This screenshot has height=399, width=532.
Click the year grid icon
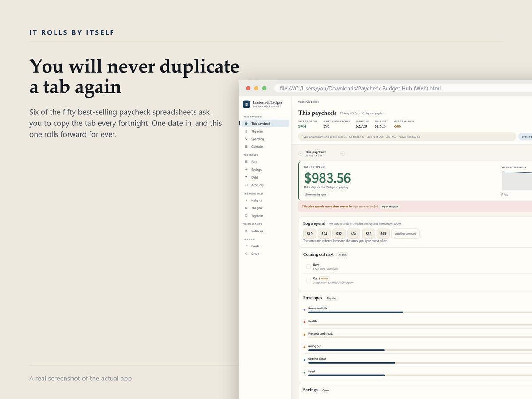point(246,208)
